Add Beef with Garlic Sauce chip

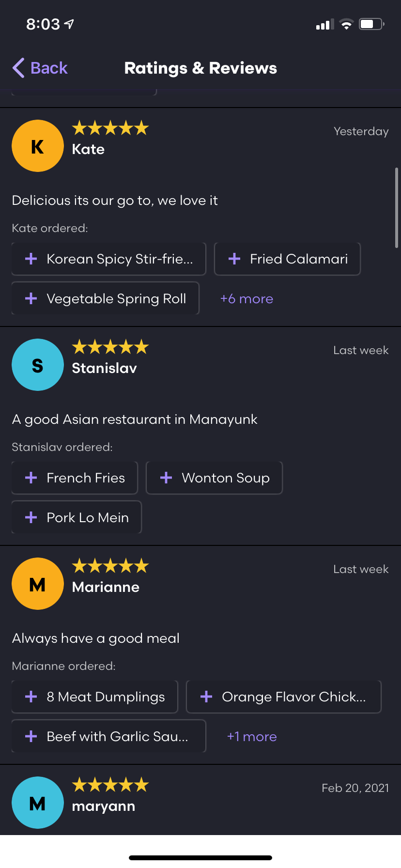point(109,736)
